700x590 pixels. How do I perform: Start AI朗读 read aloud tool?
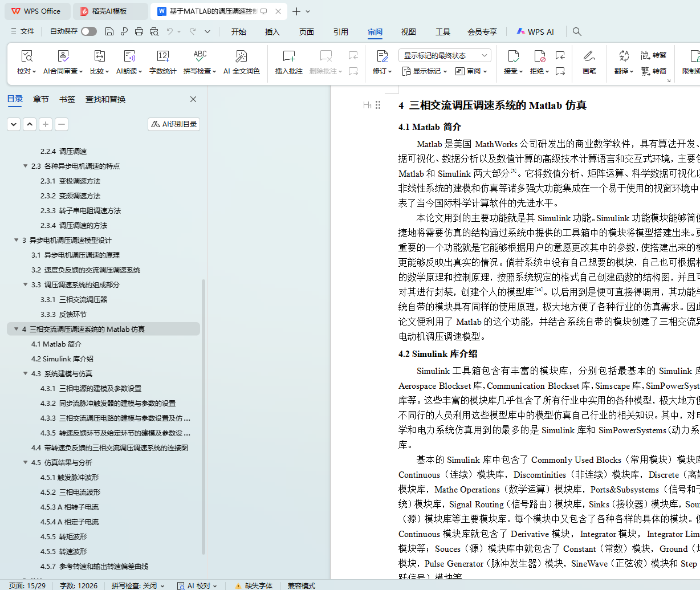point(129,56)
